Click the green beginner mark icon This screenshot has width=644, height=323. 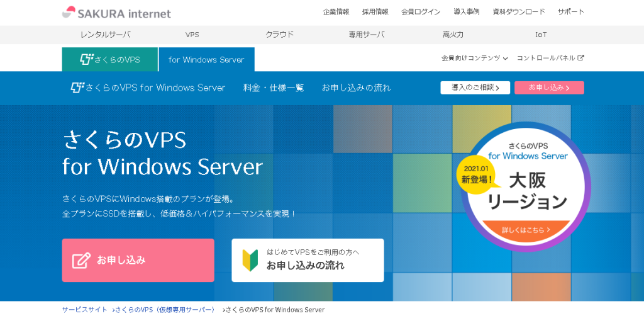250,260
